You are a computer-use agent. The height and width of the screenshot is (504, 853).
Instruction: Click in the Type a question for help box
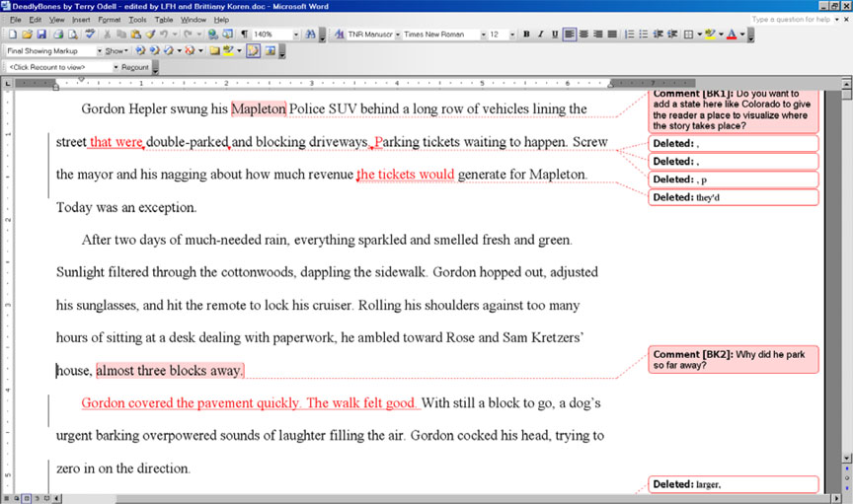792,19
